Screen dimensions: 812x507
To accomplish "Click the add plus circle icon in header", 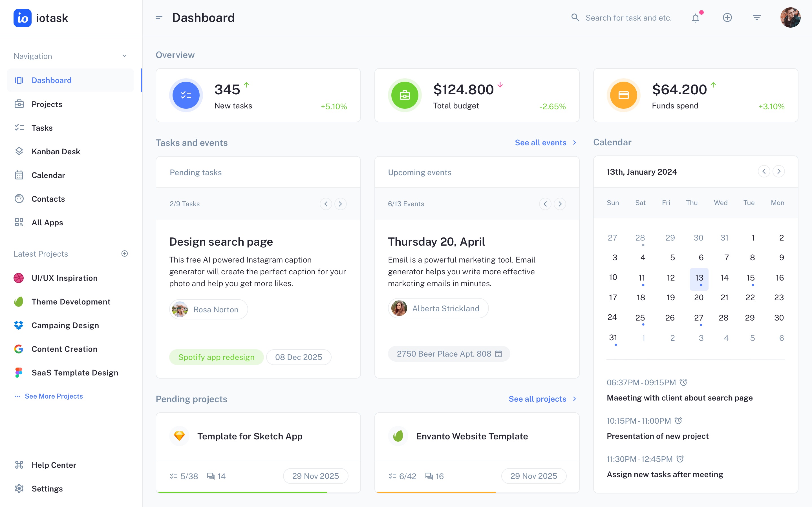I will pos(727,17).
